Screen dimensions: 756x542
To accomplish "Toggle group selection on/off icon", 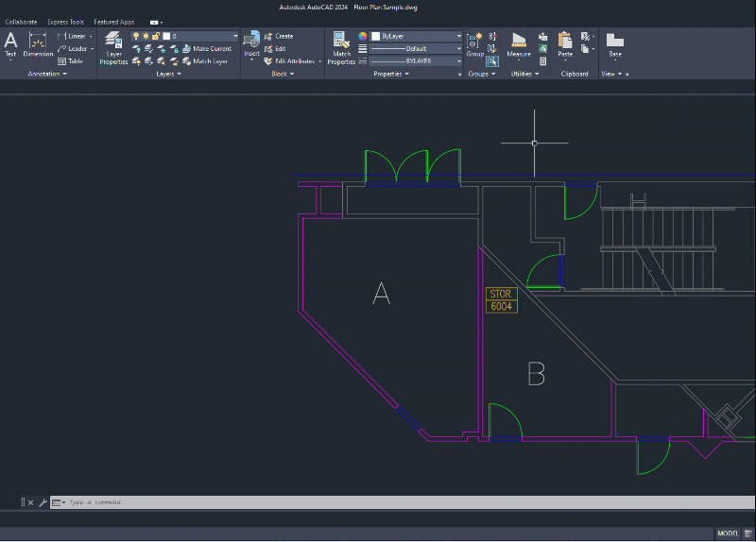I will click(492, 61).
